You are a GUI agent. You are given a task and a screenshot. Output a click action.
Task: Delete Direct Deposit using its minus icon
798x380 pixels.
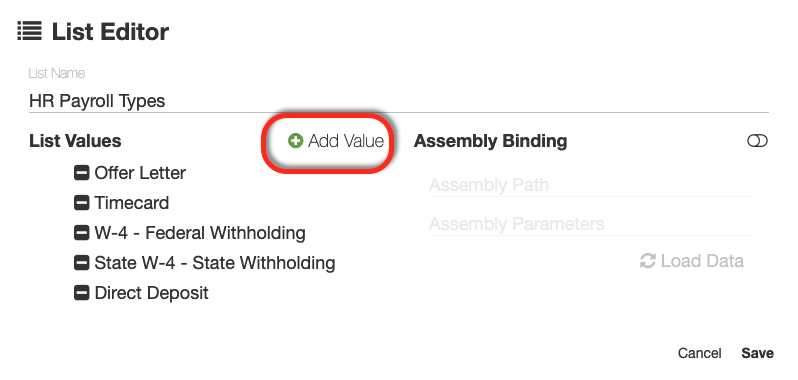pyautogui.click(x=81, y=293)
